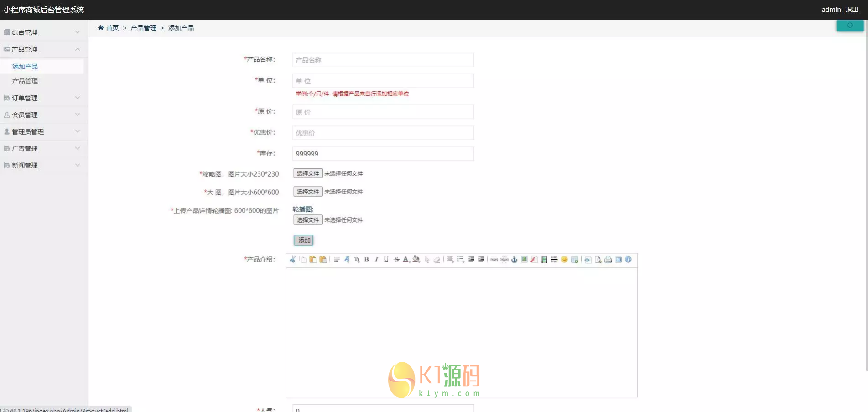
Task: Click 产品管理 in the breadcrumb trail
Action: [143, 28]
